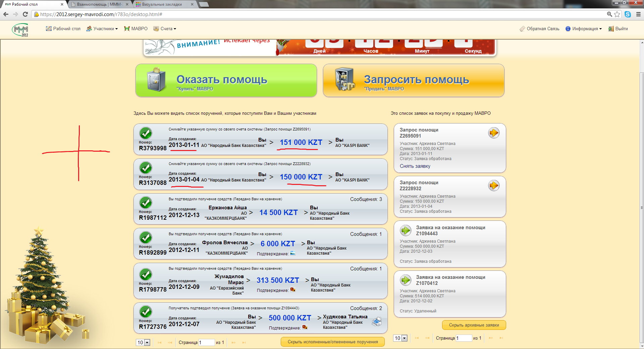Open confirmation attachment icon for 313 500 KZT
The image size is (644, 349).
(x=293, y=290)
